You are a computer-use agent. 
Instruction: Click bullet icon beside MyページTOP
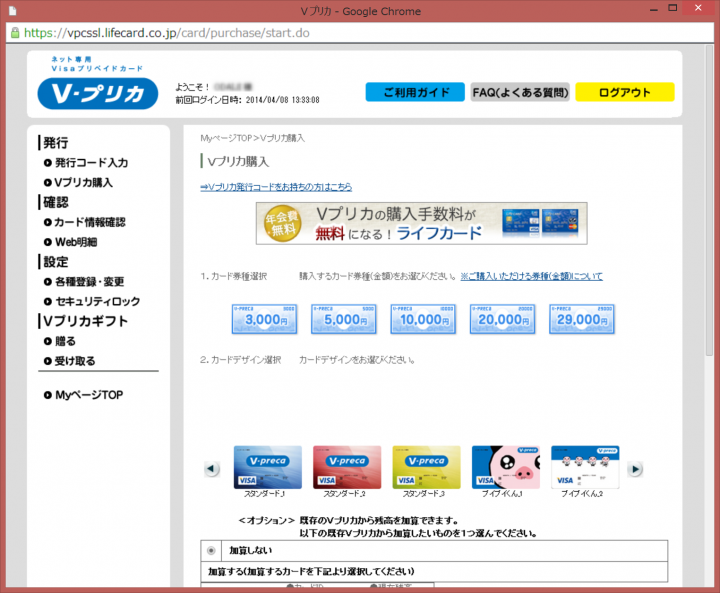click(x=47, y=395)
